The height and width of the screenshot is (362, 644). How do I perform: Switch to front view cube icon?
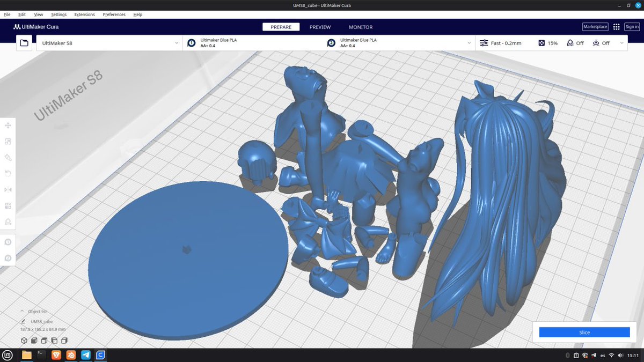coord(34,341)
